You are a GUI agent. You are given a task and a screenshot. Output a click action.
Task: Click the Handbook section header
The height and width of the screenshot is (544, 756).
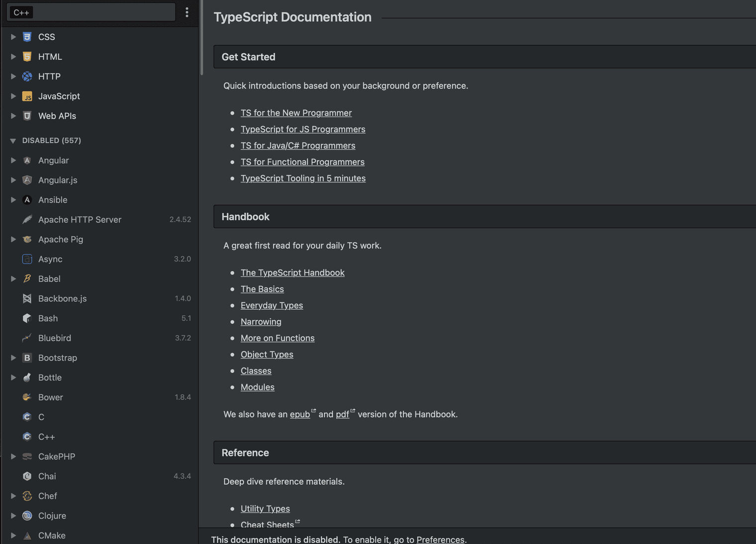tap(485, 217)
